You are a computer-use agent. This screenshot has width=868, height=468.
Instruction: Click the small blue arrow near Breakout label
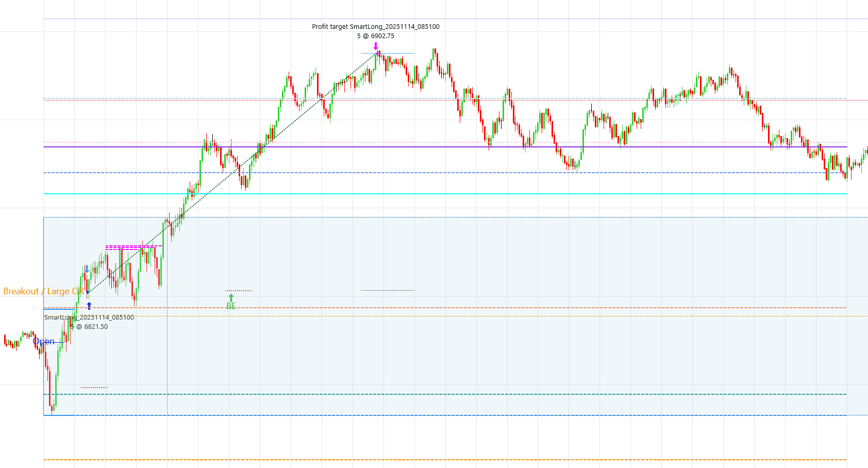pos(88,292)
